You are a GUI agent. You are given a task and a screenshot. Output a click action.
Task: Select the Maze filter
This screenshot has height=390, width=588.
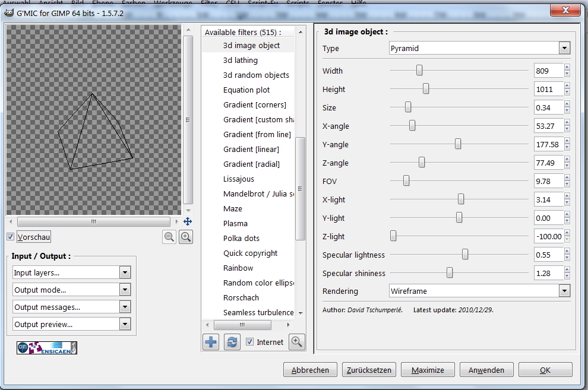coord(232,209)
